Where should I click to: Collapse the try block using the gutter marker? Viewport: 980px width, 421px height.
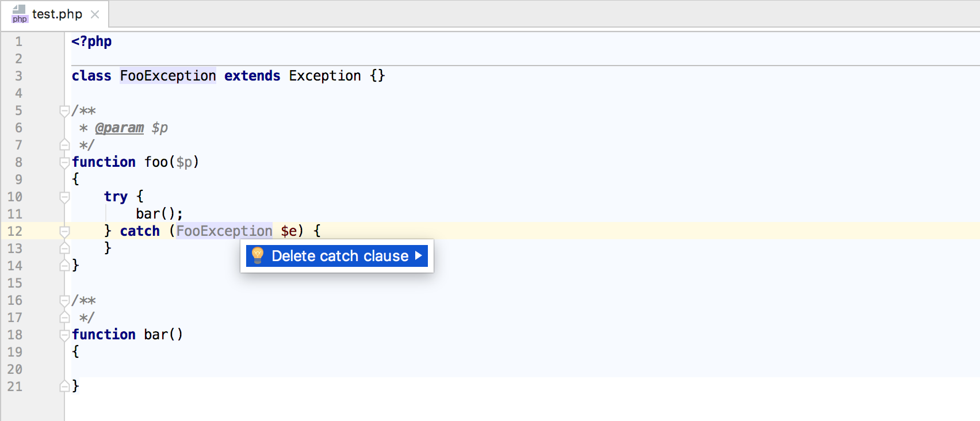(64, 196)
